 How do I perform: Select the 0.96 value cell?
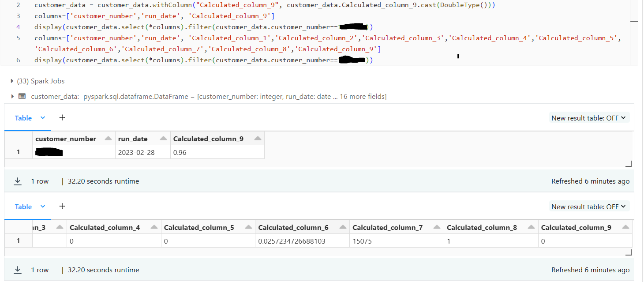(x=217, y=152)
